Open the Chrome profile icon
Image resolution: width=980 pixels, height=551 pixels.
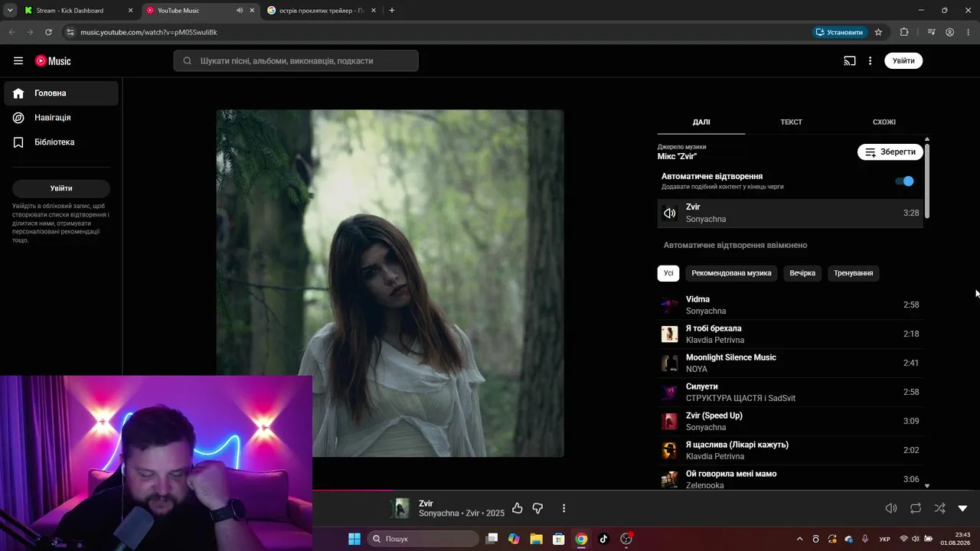click(949, 32)
